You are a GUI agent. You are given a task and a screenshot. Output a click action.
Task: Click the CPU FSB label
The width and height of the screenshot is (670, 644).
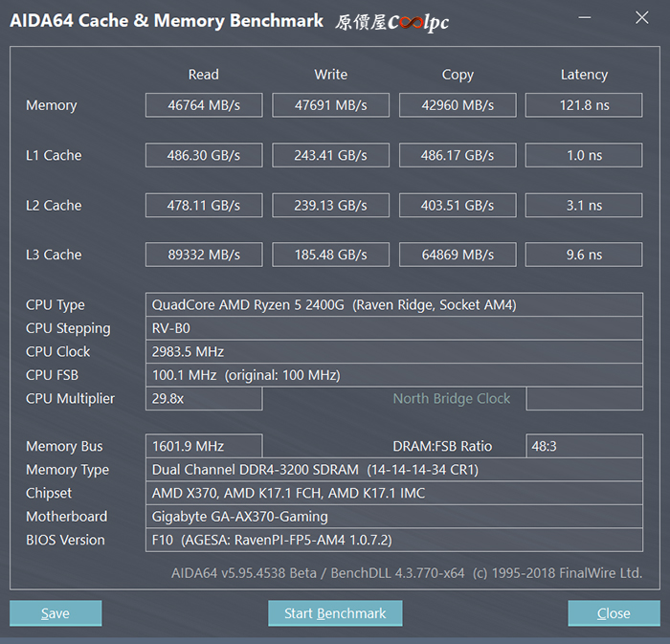[52, 375]
